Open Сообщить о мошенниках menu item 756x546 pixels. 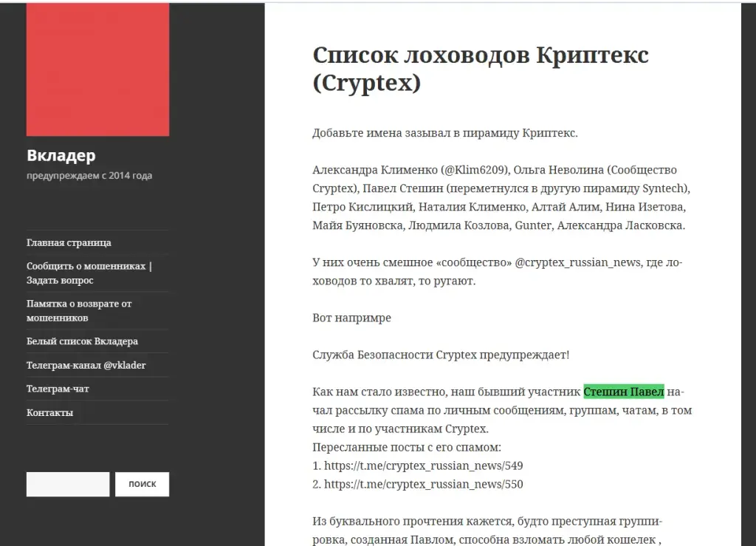click(89, 273)
